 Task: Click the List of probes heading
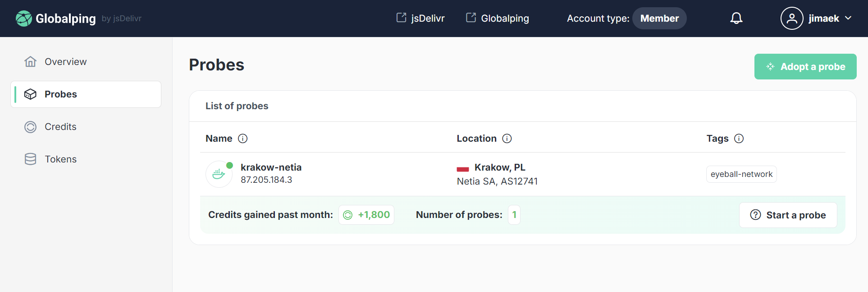(x=237, y=106)
